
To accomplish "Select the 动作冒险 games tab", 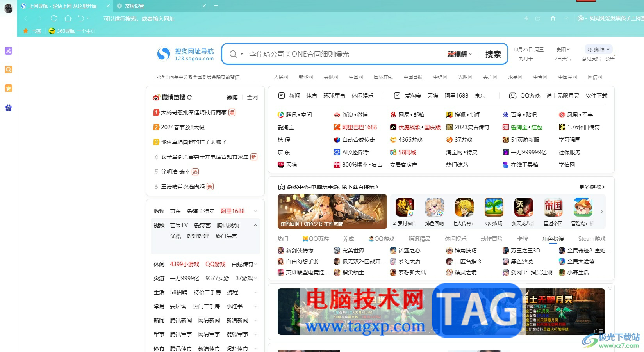I will pyautogui.click(x=492, y=239).
